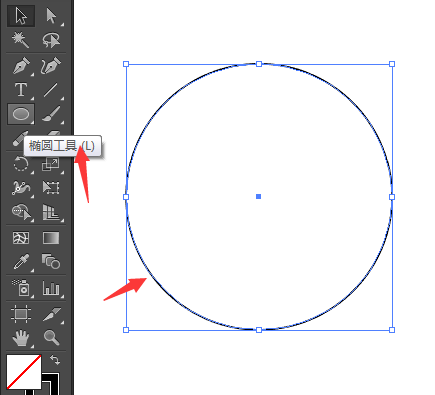
Task: Select the Paintbrush tool
Action: click(51, 114)
